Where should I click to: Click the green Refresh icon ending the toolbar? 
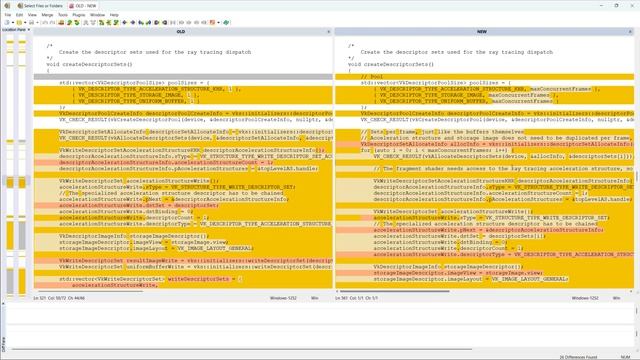click(226, 22)
